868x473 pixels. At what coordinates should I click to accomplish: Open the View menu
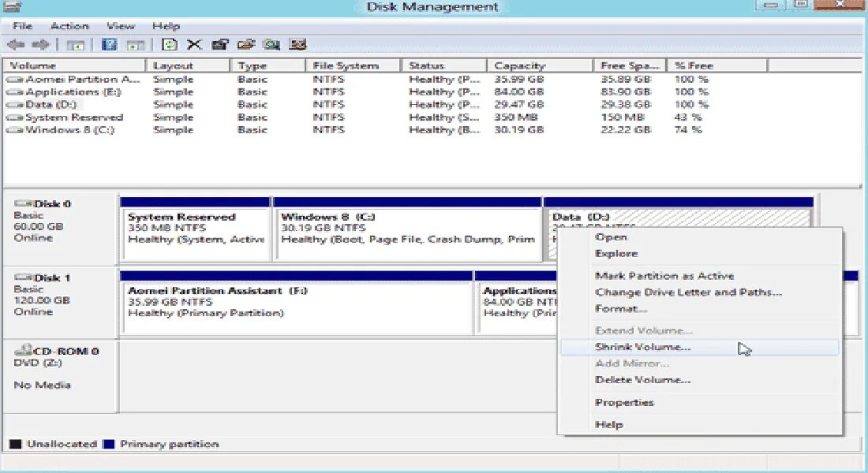pos(121,26)
